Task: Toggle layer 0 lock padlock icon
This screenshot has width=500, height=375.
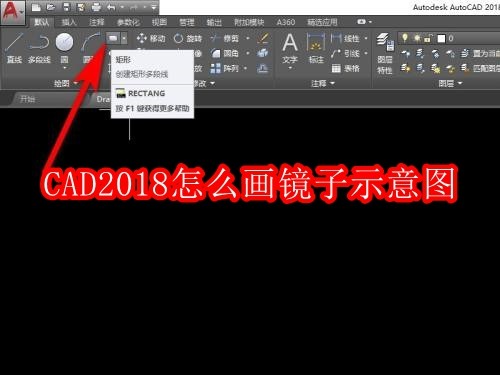Action: tap(428, 39)
